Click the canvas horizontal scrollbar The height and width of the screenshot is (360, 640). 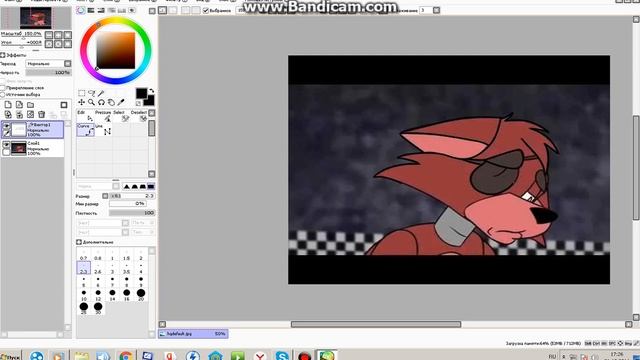click(376, 324)
